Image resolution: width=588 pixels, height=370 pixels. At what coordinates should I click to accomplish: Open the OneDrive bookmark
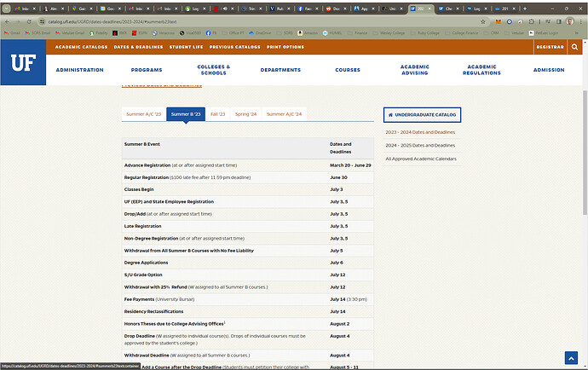260,33
